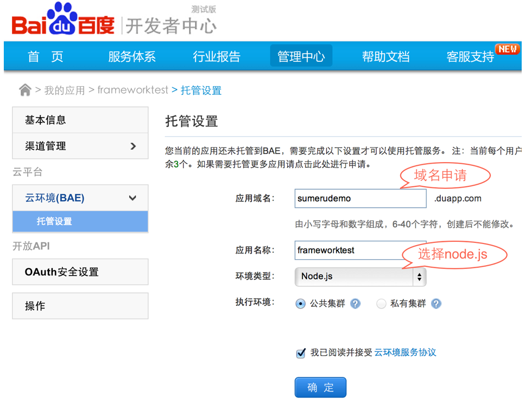This screenshot has height=410, width=532.
Task: Click the 云平台 sidebar section label
Action: click(28, 172)
